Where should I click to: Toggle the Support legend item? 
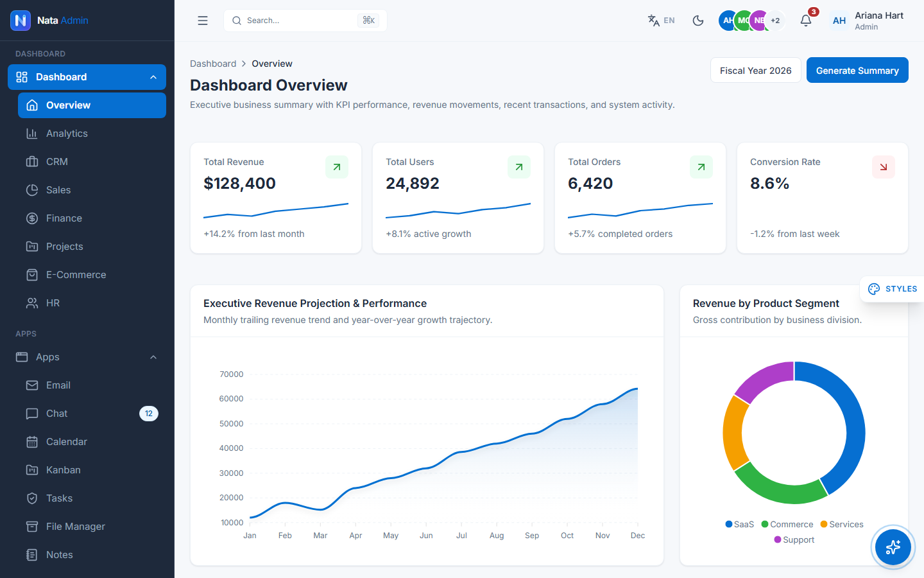[794, 540]
